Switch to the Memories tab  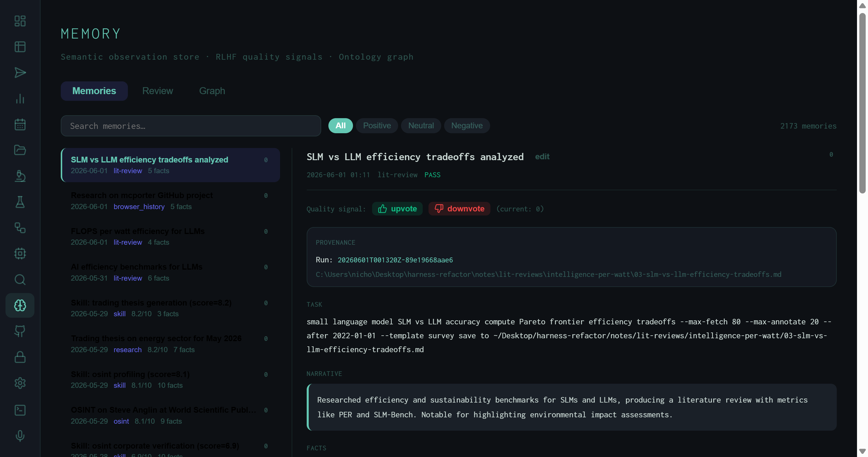point(94,91)
